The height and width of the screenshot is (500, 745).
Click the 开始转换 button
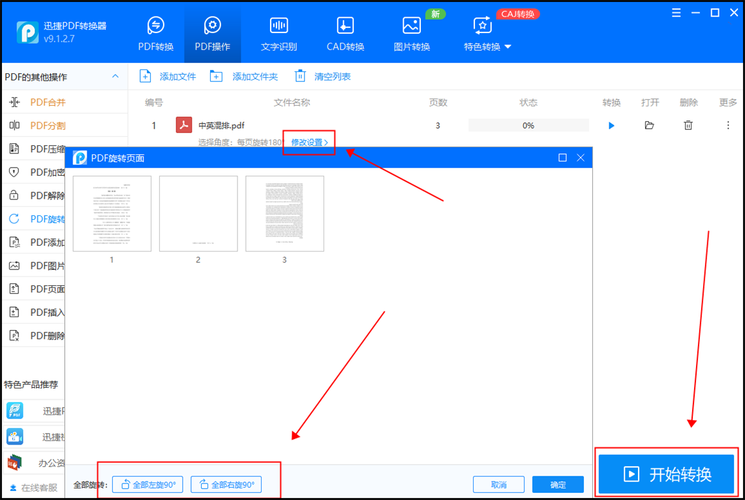point(667,474)
